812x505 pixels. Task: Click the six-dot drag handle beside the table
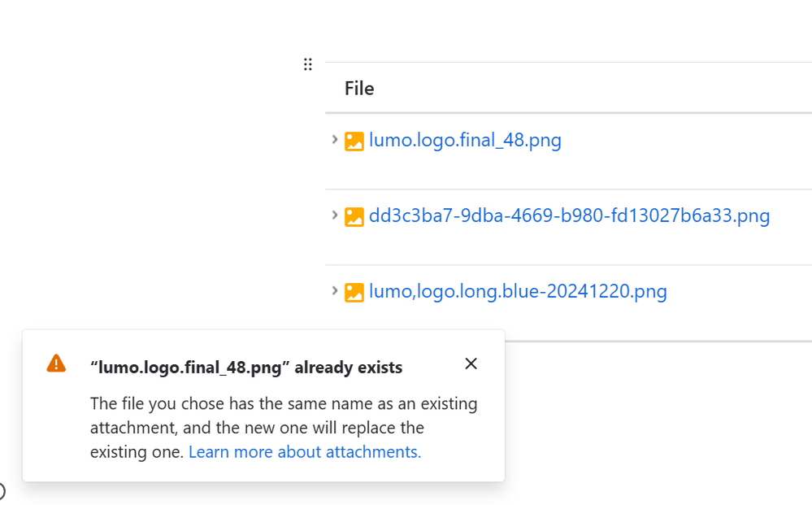307,64
